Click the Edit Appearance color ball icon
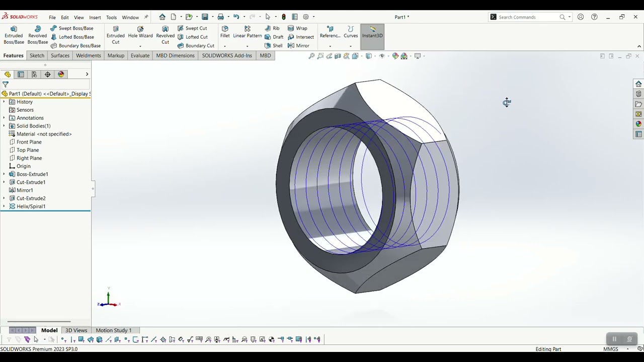 pos(395,56)
